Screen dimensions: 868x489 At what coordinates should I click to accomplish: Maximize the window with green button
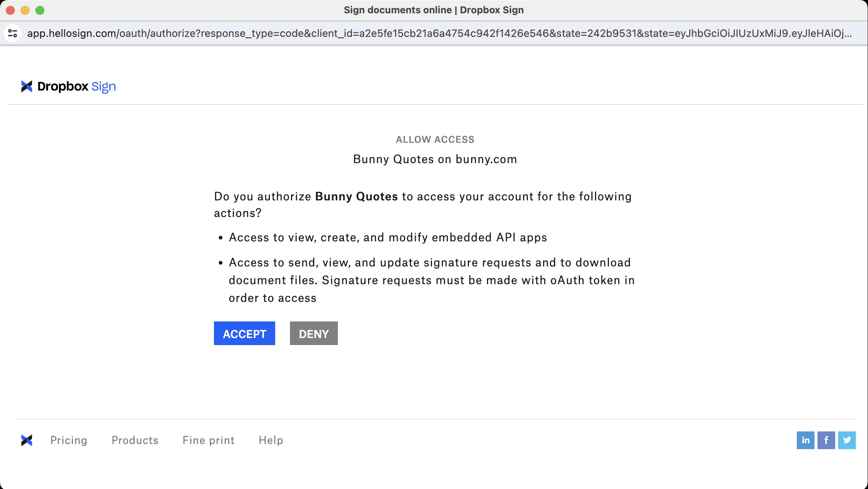tap(40, 10)
